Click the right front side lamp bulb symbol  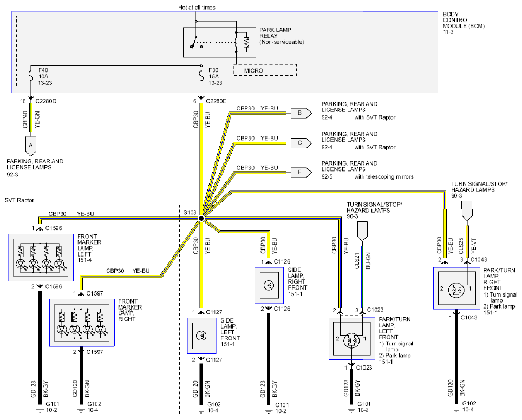click(x=269, y=285)
